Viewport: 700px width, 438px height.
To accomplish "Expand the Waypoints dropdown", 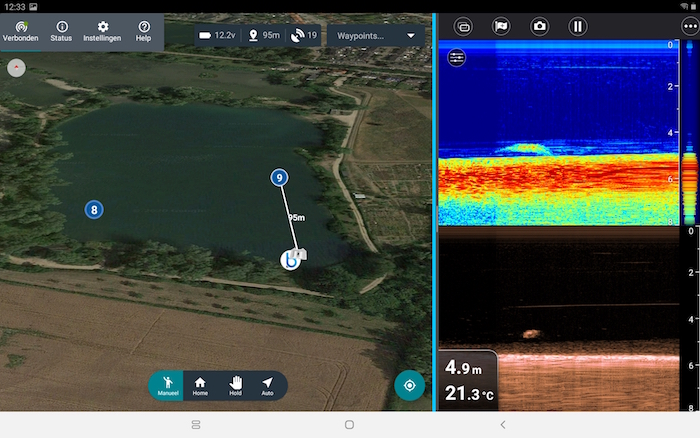I will (x=376, y=36).
